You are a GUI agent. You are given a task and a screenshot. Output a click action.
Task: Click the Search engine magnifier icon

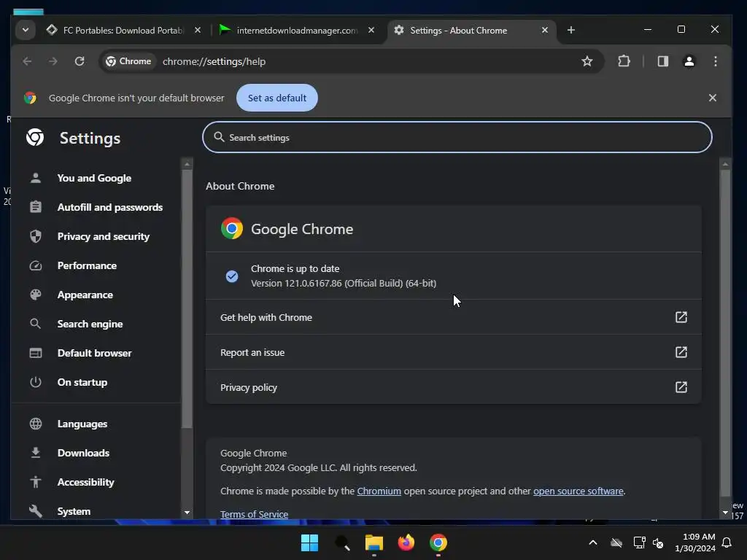pyautogui.click(x=36, y=324)
